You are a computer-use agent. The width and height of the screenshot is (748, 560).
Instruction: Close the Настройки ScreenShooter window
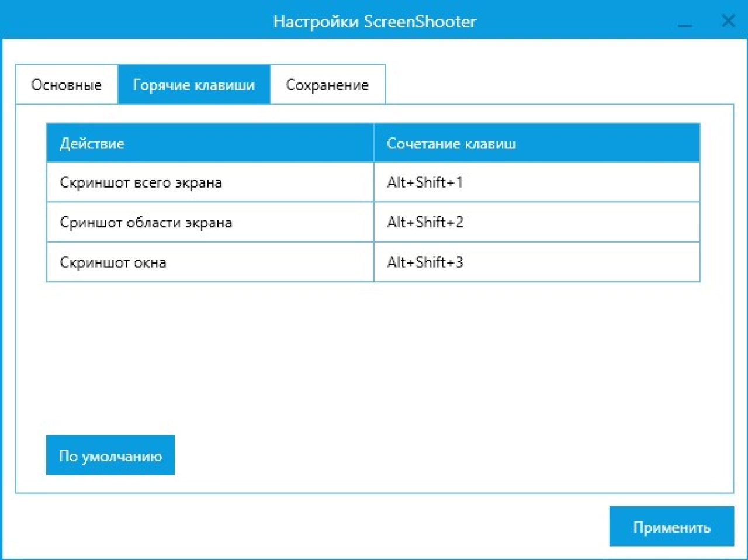pyautogui.click(x=728, y=22)
